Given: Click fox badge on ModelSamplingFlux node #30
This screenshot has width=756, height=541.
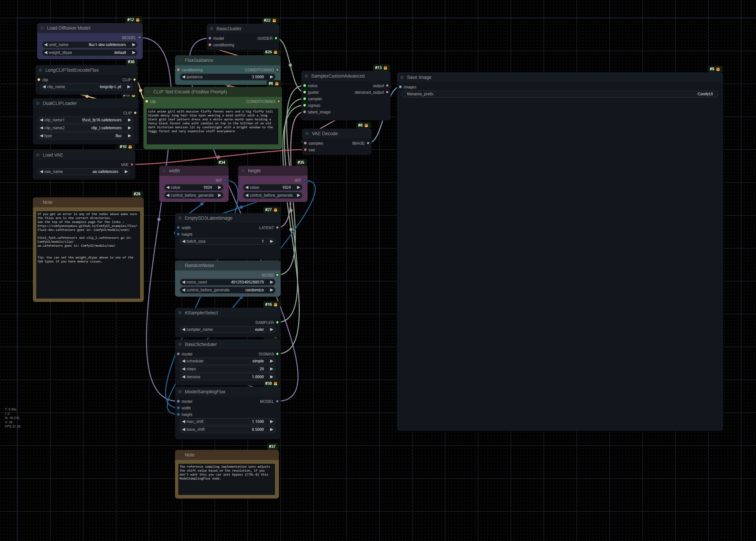Looking at the screenshot, I should coord(276,383).
